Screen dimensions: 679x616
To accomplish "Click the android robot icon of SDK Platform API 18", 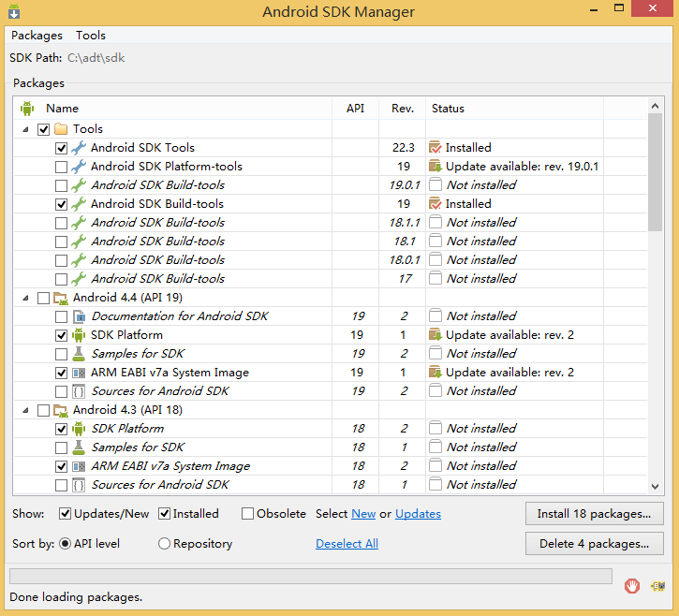I will coord(79,429).
